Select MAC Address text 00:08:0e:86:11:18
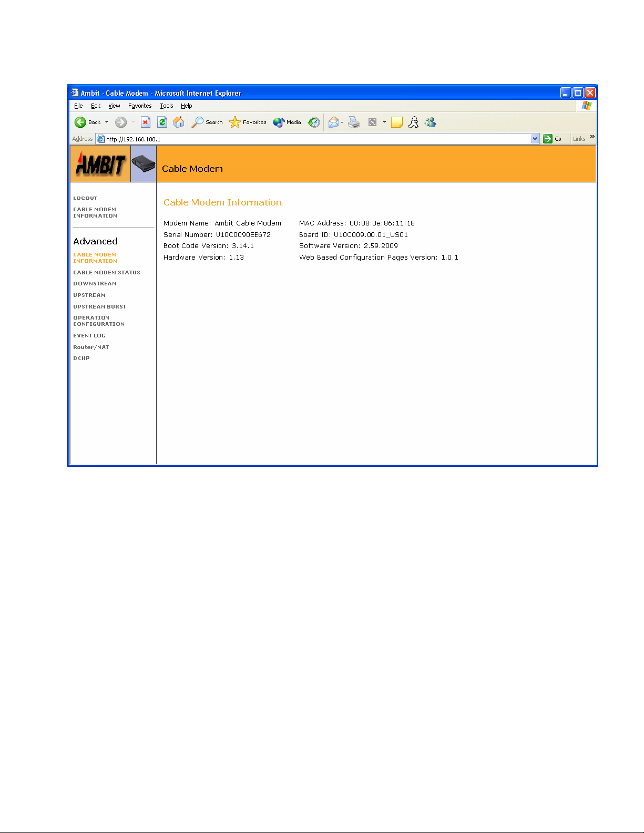 click(382, 223)
